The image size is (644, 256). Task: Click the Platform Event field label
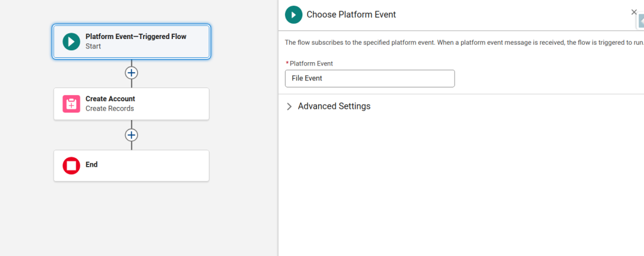(x=311, y=64)
